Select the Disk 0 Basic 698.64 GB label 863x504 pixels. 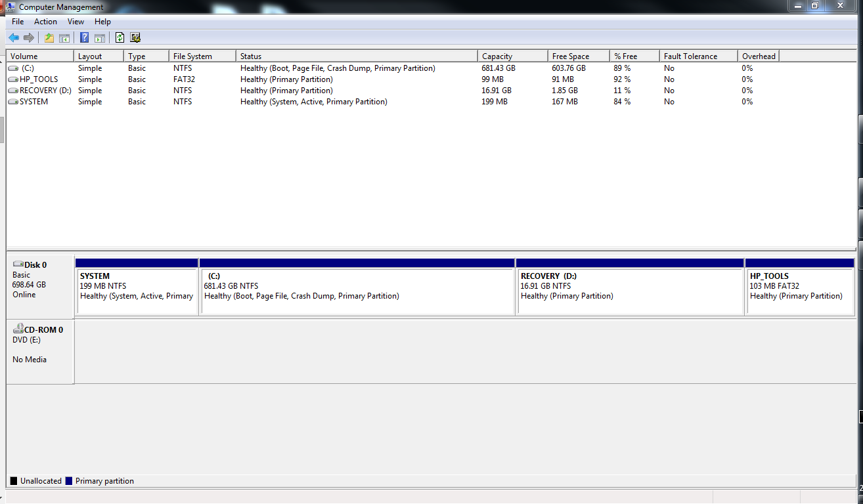tap(40, 287)
